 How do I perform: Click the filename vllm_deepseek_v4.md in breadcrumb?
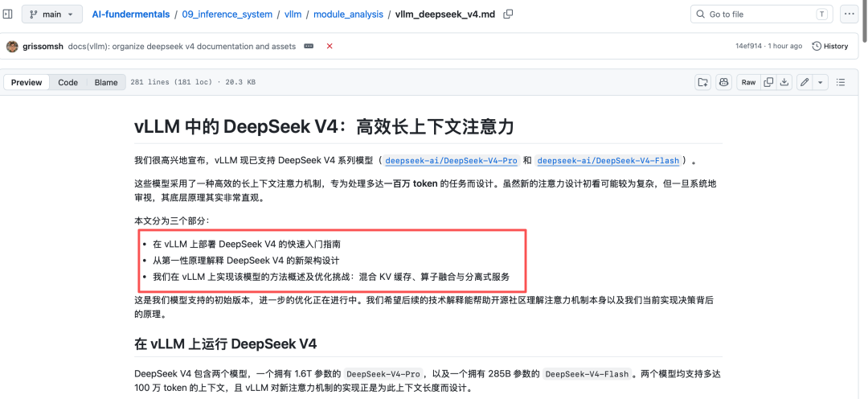pyautogui.click(x=445, y=14)
